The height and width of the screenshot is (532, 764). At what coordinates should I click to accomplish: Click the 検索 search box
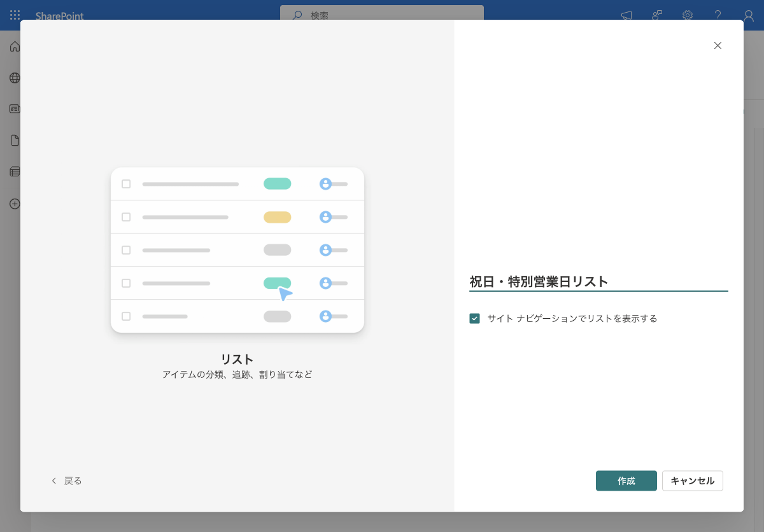point(382,14)
